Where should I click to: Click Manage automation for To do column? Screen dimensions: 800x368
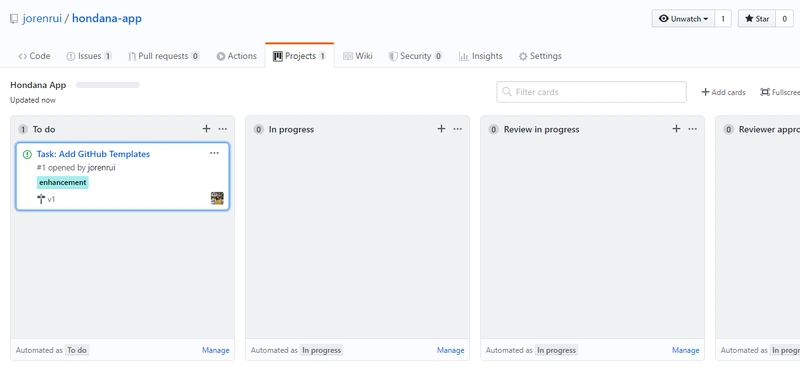[x=216, y=350]
